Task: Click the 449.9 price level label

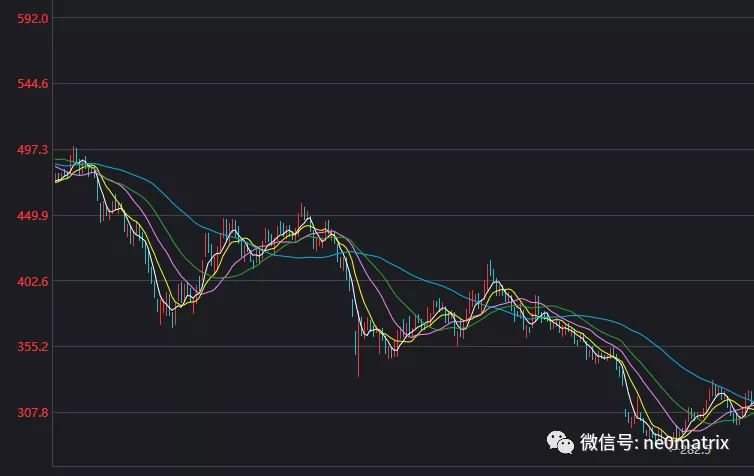Action: click(33, 215)
